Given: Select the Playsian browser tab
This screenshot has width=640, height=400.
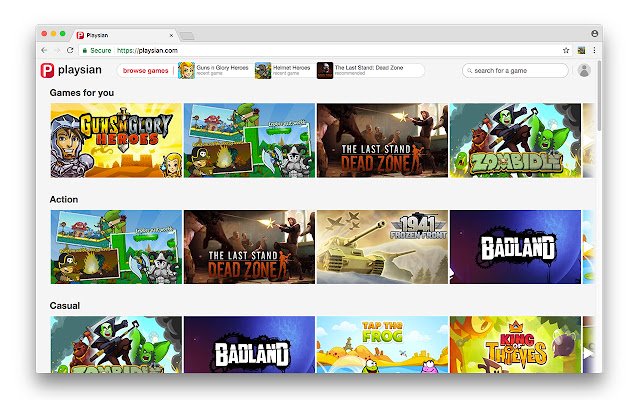Looking at the screenshot, I should click(125, 35).
